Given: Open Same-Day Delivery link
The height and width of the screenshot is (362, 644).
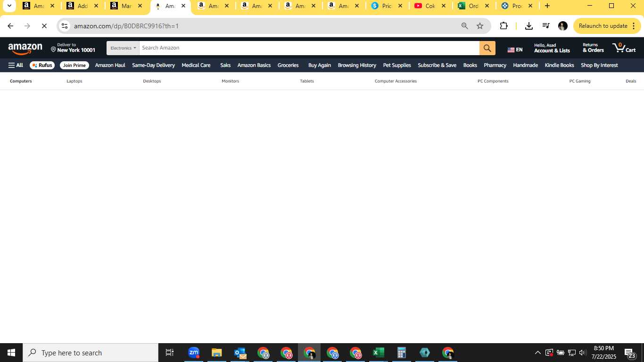Looking at the screenshot, I should click(153, 66).
